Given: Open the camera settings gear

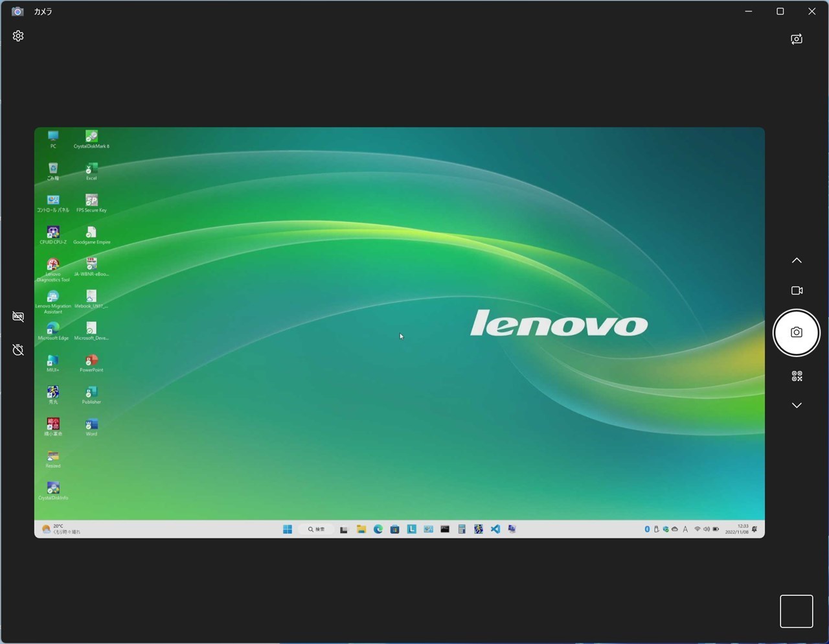Looking at the screenshot, I should (x=18, y=36).
